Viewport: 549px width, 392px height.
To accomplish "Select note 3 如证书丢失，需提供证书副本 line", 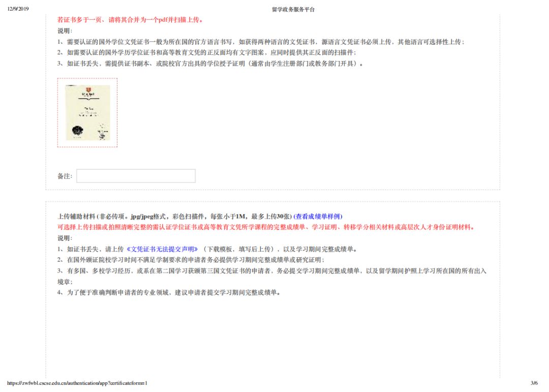I will coord(210,64).
